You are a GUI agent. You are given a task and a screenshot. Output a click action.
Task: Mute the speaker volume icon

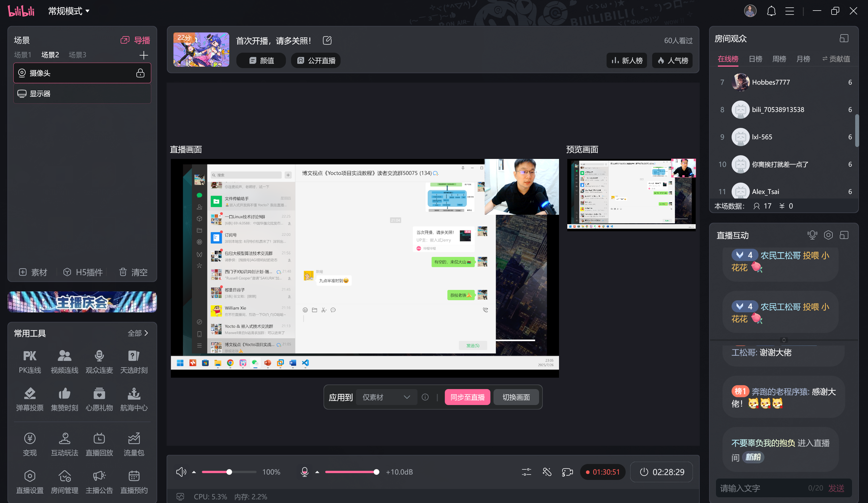181,472
